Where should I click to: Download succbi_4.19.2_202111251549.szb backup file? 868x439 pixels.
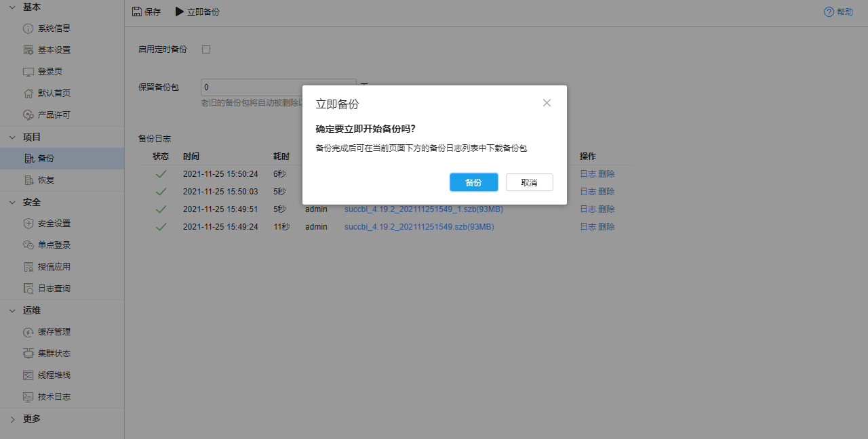419,227
